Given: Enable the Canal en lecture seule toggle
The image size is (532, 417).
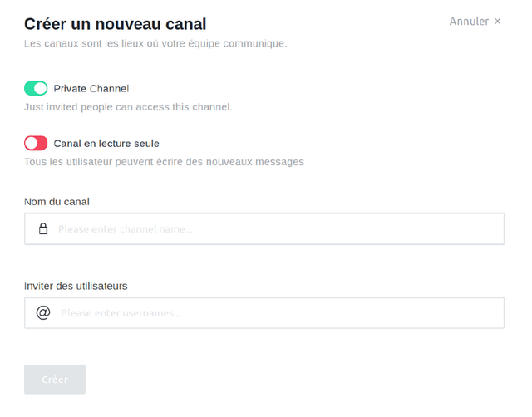Looking at the screenshot, I should pos(36,143).
